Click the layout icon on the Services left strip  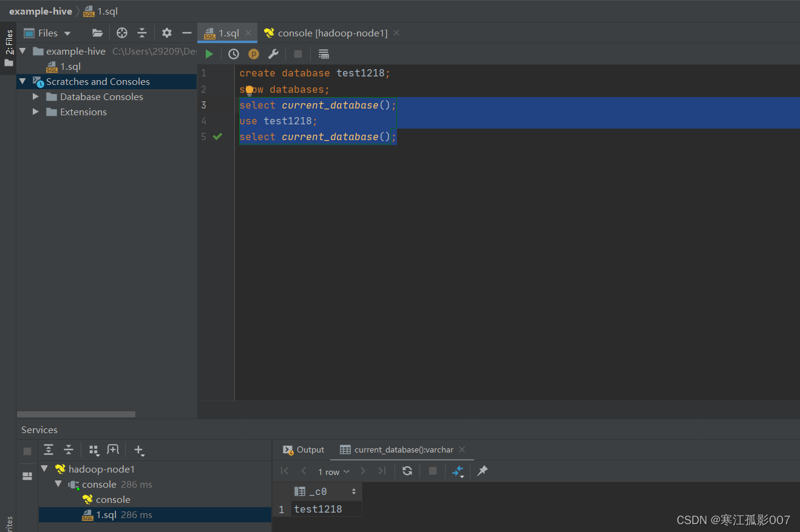coord(27,476)
